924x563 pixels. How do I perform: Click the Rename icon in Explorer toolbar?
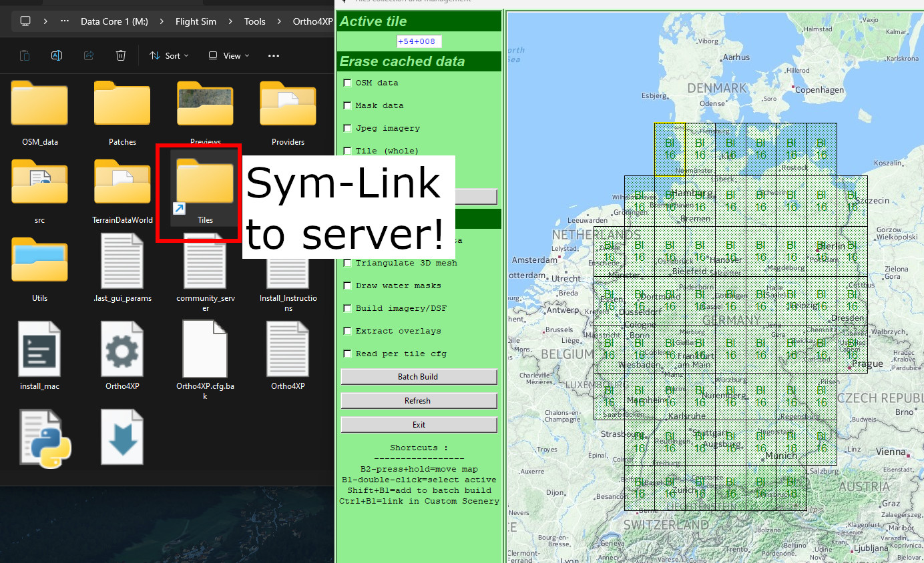(x=57, y=55)
